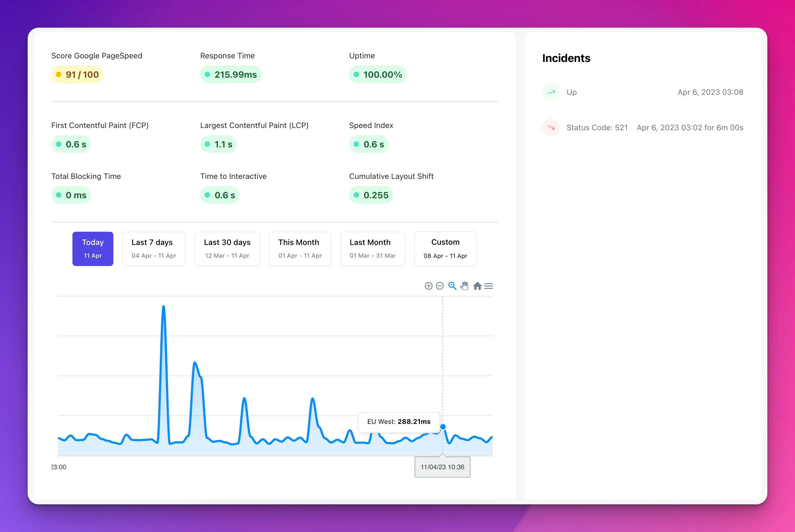Select the Last Month range
The height and width of the screenshot is (532, 795).
pyautogui.click(x=372, y=249)
